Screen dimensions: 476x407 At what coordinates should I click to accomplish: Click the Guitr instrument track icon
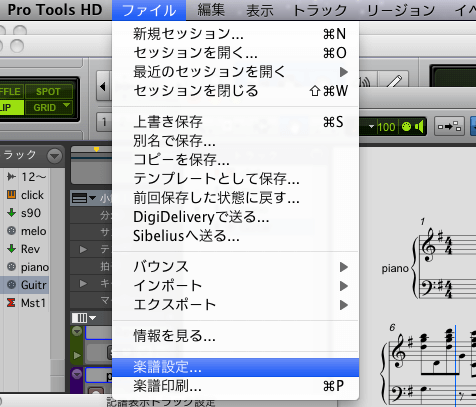click(11, 285)
